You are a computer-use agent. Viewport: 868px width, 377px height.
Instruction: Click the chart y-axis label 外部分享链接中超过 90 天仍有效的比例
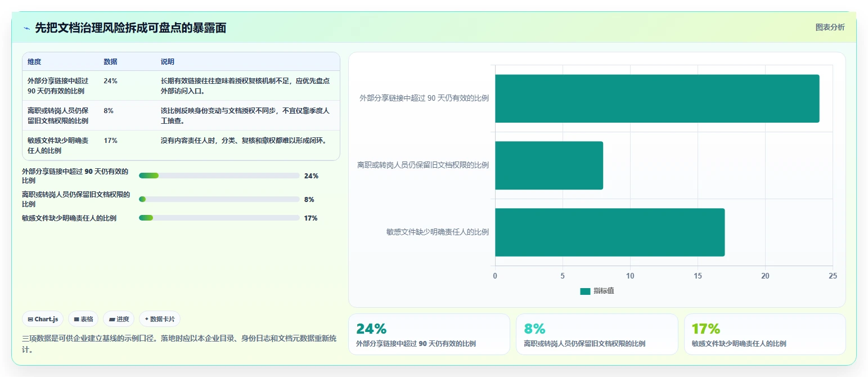424,98
